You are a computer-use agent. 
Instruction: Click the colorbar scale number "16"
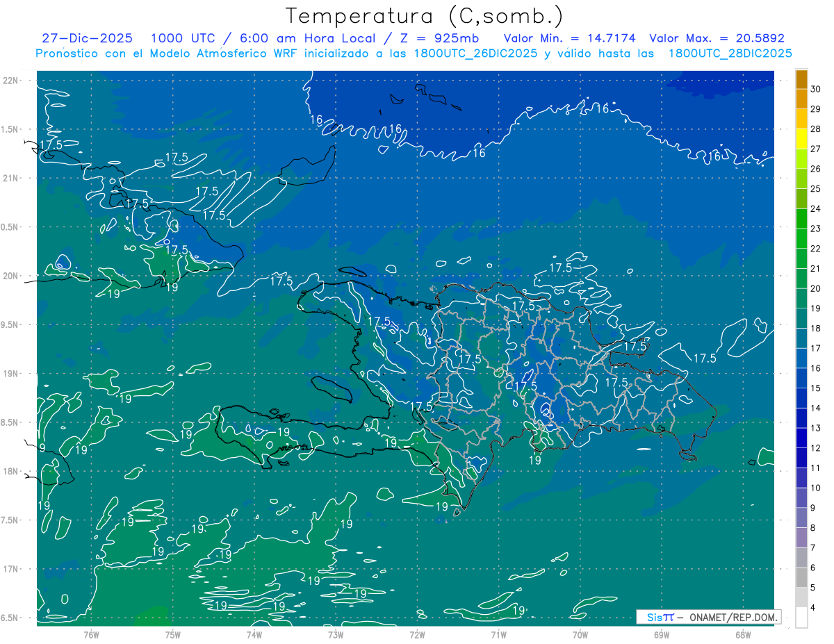817,369
